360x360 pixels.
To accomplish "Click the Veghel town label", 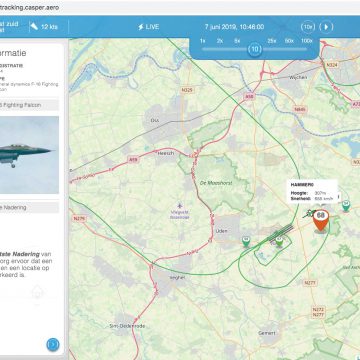I will [x=177, y=277].
